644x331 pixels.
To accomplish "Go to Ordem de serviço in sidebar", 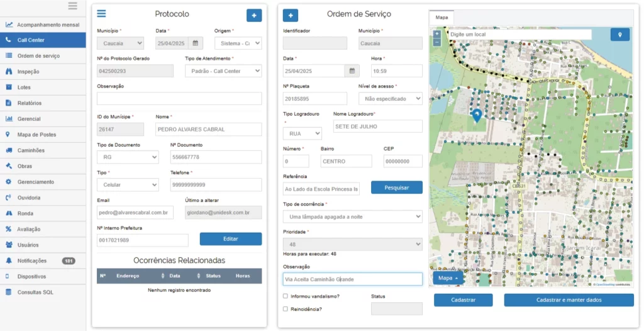I will point(38,56).
